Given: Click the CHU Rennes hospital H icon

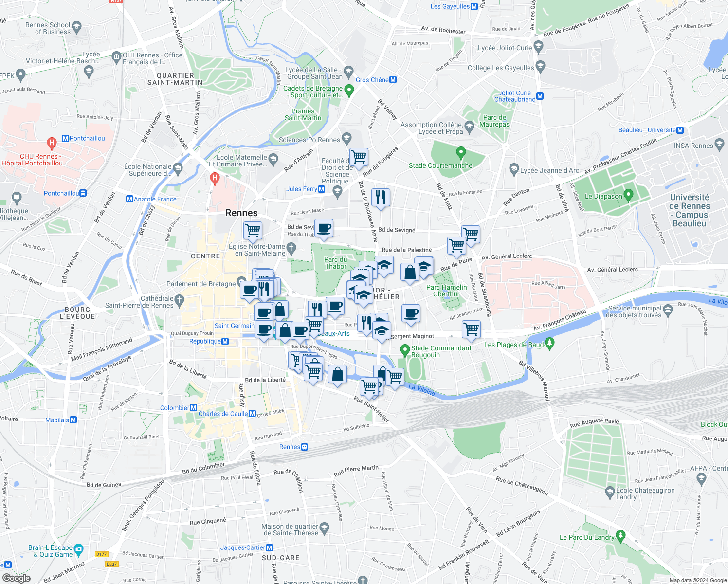Looking at the screenshot, I should click(x=52, y=144).
